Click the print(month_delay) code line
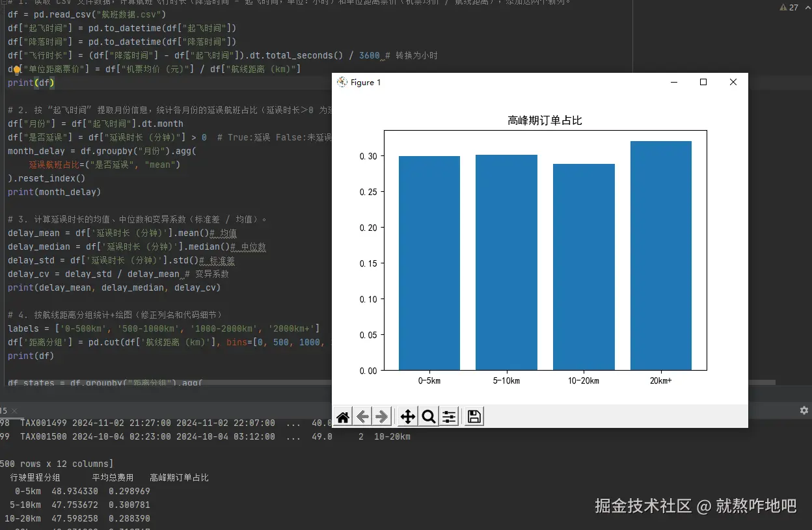 (55, 192)
